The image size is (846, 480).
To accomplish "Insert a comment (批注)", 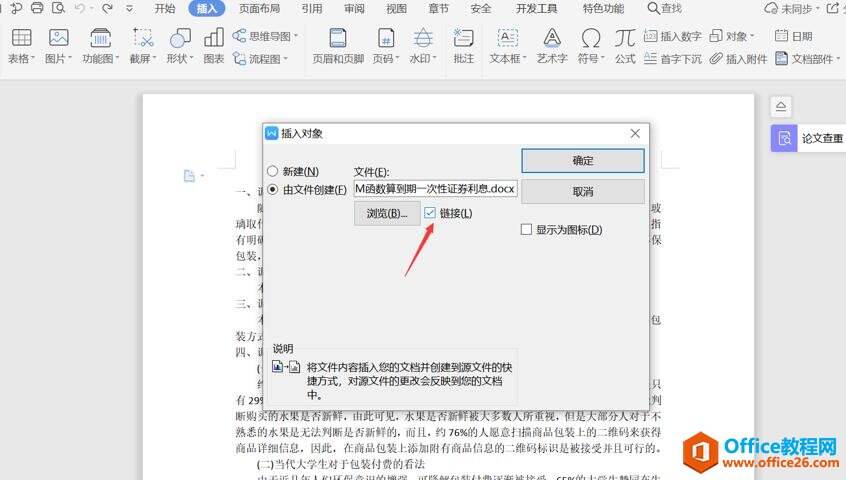I will [463, 46].
